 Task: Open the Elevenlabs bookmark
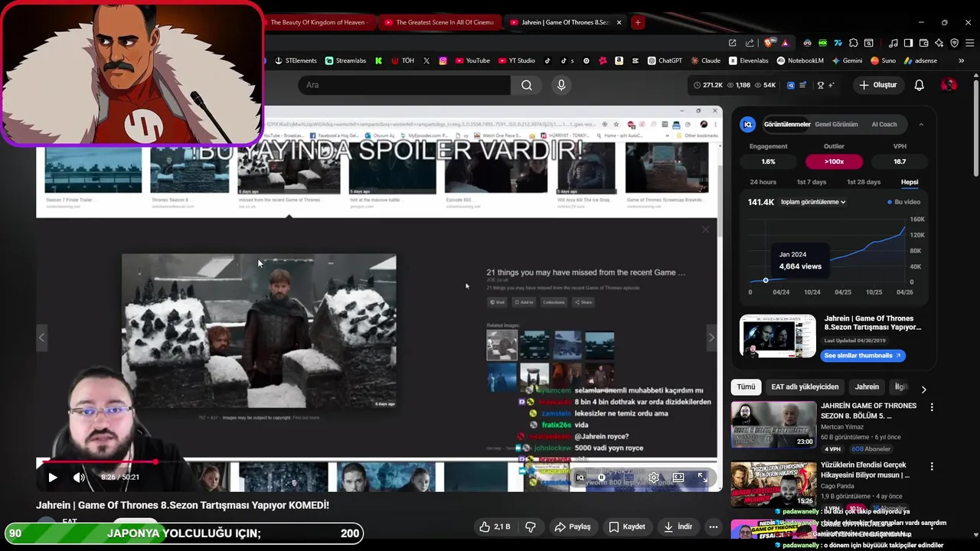[x=749, y=60]
